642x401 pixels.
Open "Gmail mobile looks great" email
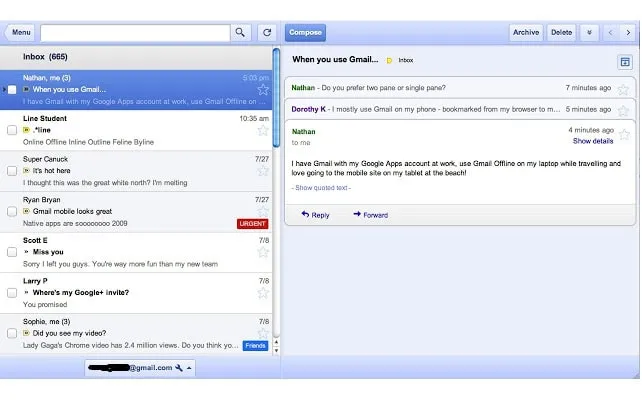[x=136, y=211]
